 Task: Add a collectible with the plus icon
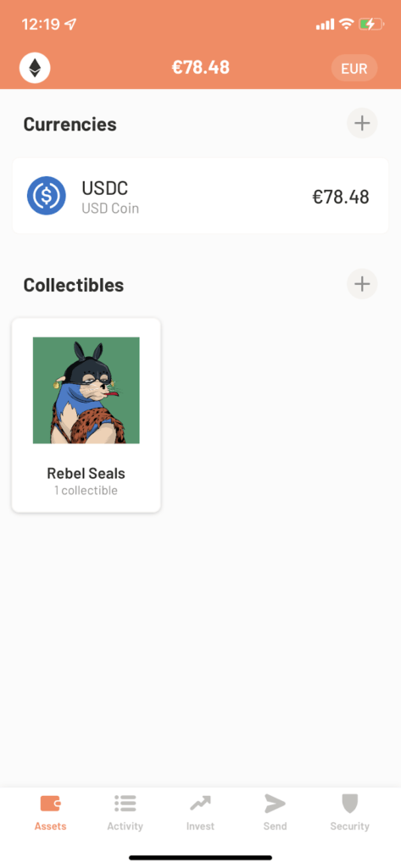362,284
